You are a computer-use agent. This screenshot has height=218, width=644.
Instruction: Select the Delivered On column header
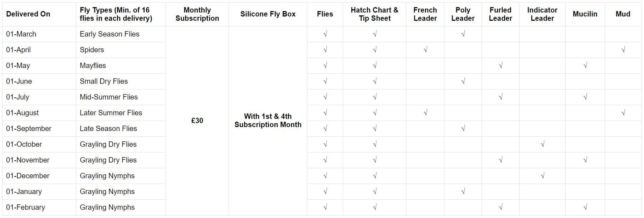28,14
